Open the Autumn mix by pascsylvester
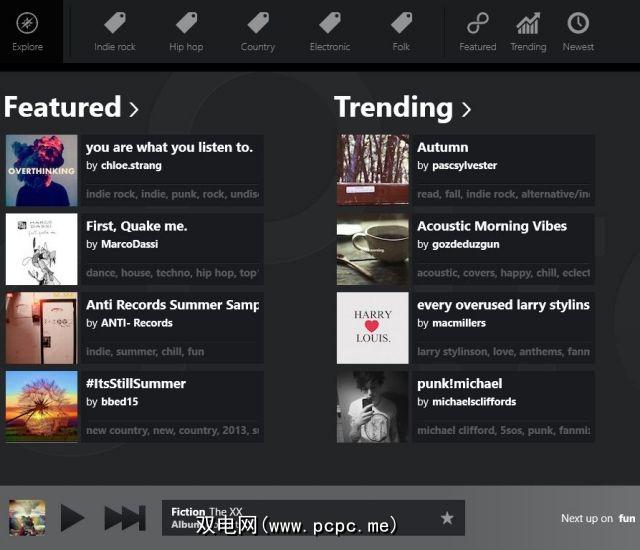 point(442,148)
